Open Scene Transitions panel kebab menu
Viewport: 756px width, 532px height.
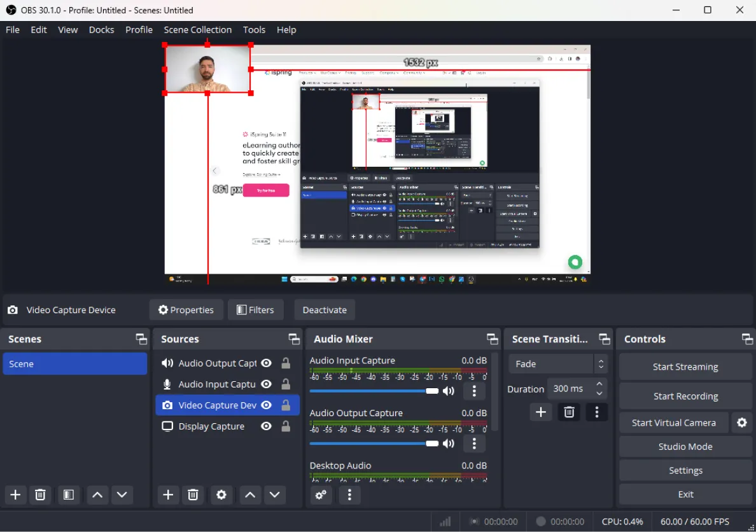pyautogui.click(x=596, y=412)
